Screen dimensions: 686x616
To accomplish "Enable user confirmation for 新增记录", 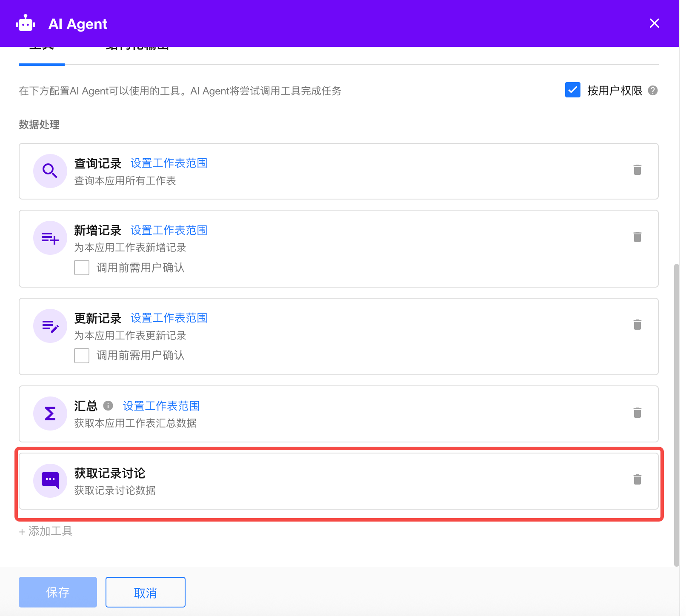I will [82, 268].
